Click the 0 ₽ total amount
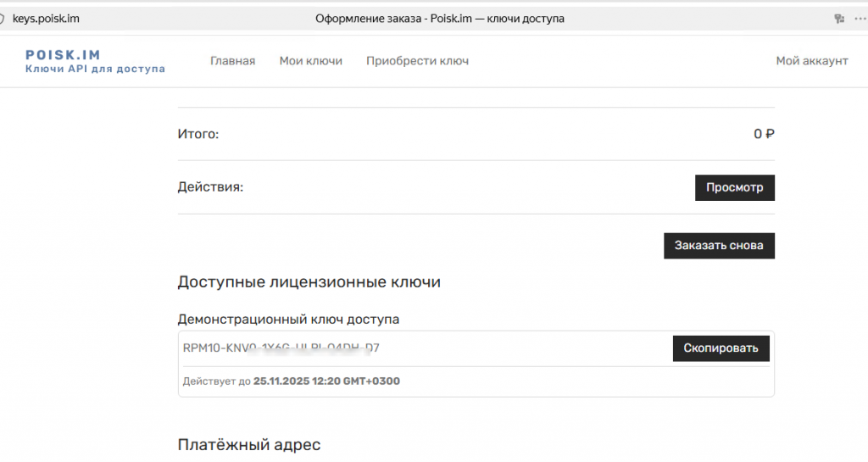The width and height of the screenshot is (868, 462). tap(764, 134)
